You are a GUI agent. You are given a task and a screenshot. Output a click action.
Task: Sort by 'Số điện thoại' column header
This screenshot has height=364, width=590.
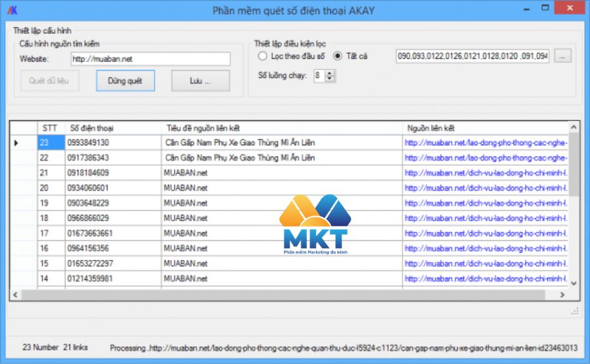coord(113,128)
